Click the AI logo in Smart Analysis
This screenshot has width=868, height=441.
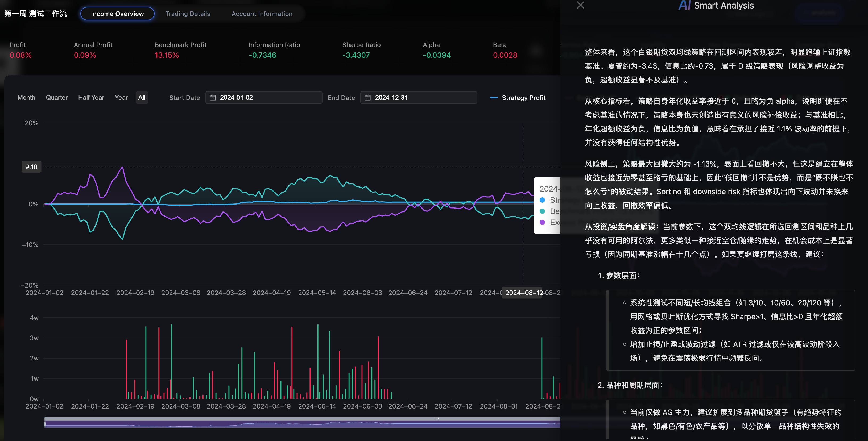pyautogui.click(x=684, y=5)
